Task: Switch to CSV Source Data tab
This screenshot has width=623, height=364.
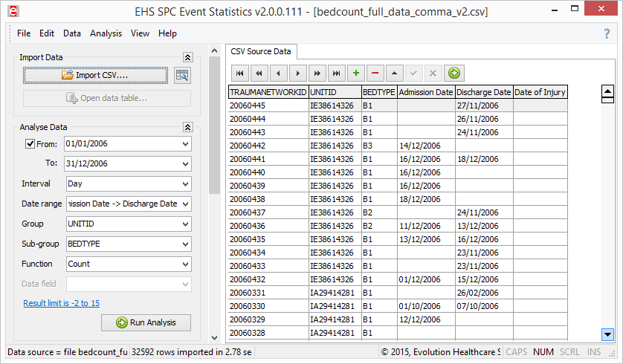Action: coord(261,51)
